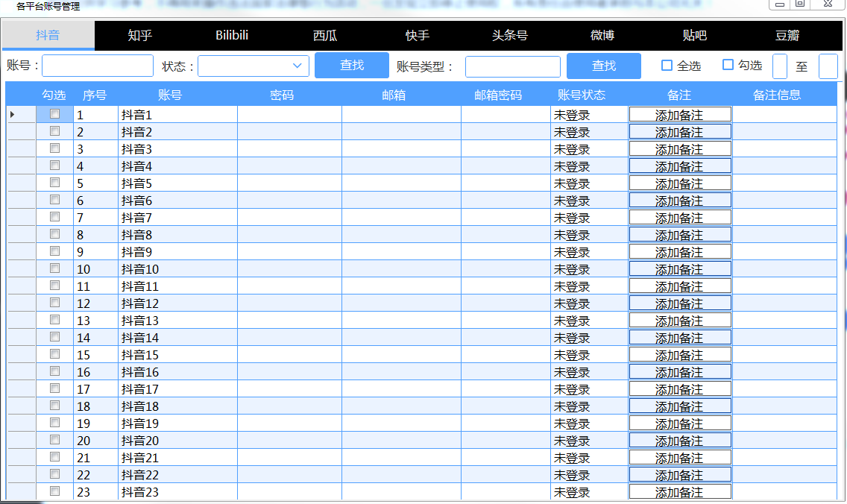The height and width of the screenshot is (504, 847).
Task: Click the 密码 cell of 抖音3
Action: point(289,148)
